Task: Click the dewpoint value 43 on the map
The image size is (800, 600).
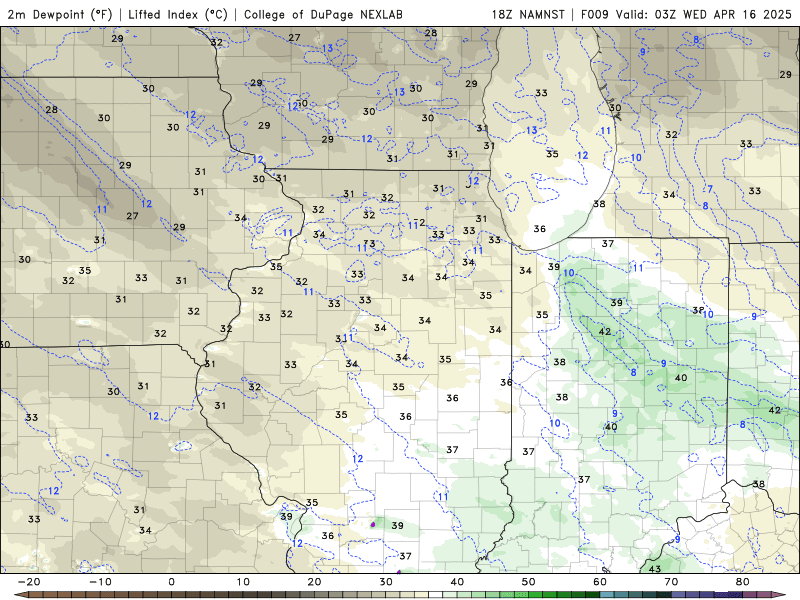Action: point(655,568)
